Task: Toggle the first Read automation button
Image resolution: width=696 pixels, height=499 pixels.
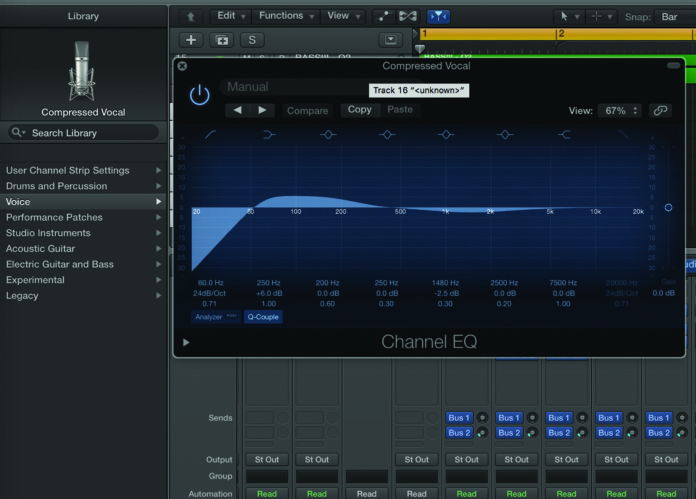Action: coord(267,494)
